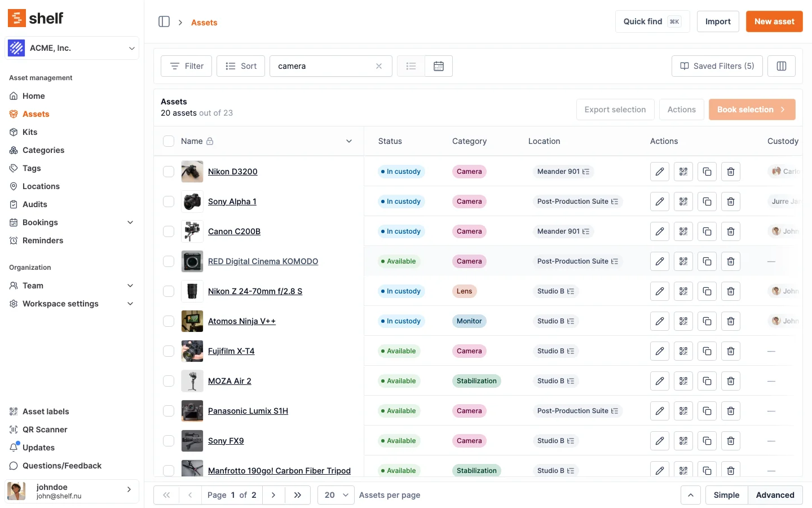Open column configuration icon button
This screenshot has width=812, height=508.
[x=781, y=66]
